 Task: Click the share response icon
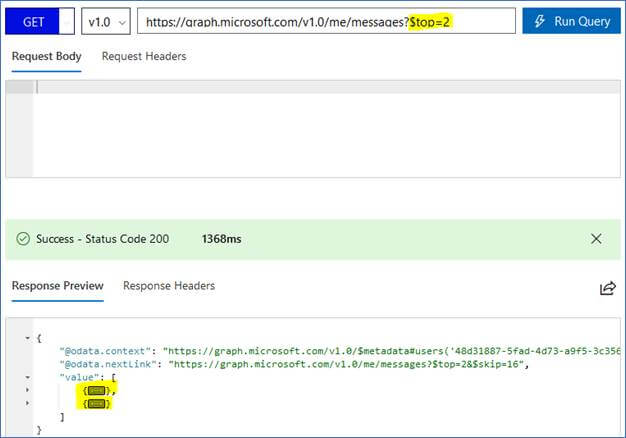(607, 288)
